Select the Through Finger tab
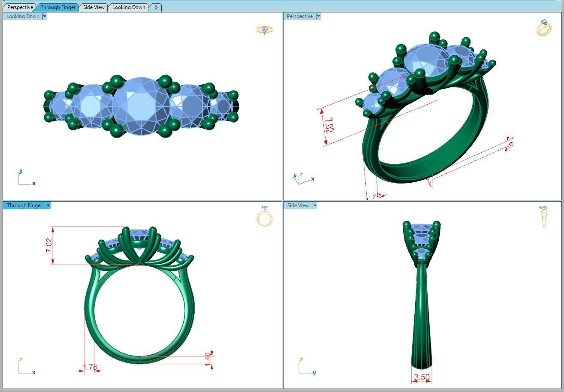The height and width of the screenshot is (392, 564). [58, 7]
